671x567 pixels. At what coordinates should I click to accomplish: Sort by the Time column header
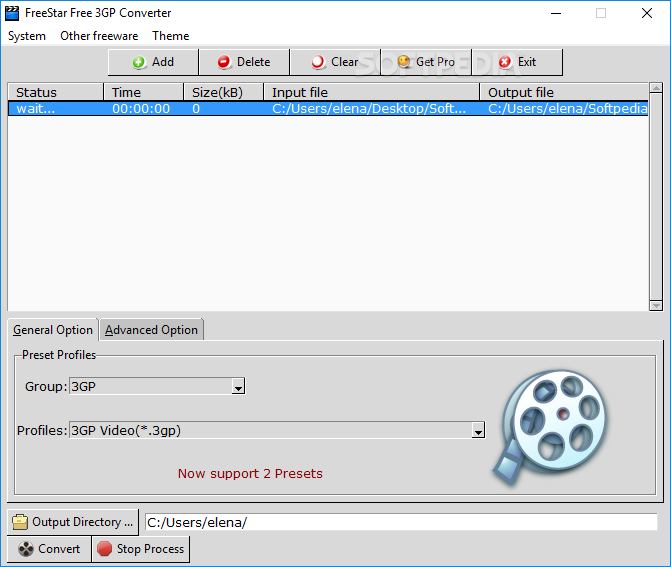[x=144, y=92]
